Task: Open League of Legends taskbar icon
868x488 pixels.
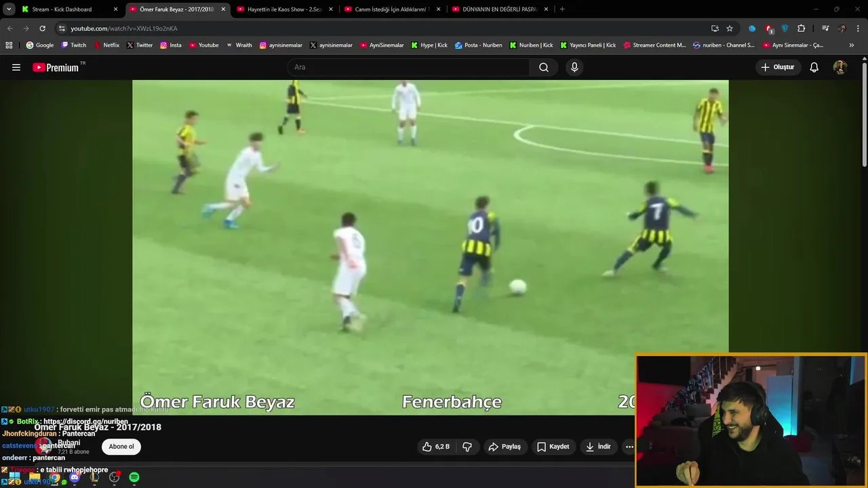Action: tap(94, 477)
